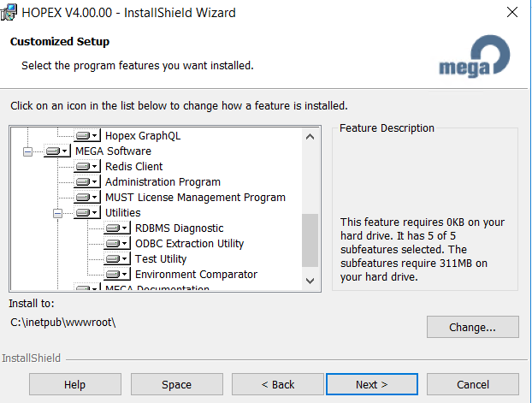Viewport: 532px width, 403px height.
Task: Open the MEGA Software feature install icon
Action: click(56, 151)
